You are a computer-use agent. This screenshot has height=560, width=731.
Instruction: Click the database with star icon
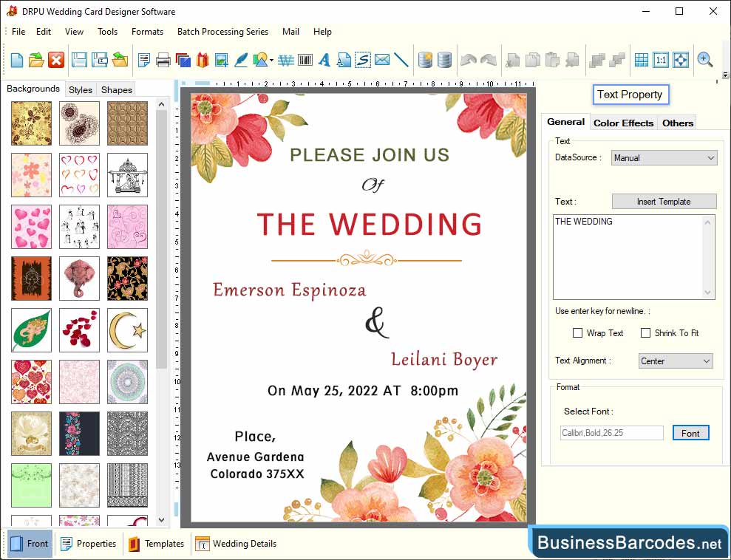[x=425, y=60]
